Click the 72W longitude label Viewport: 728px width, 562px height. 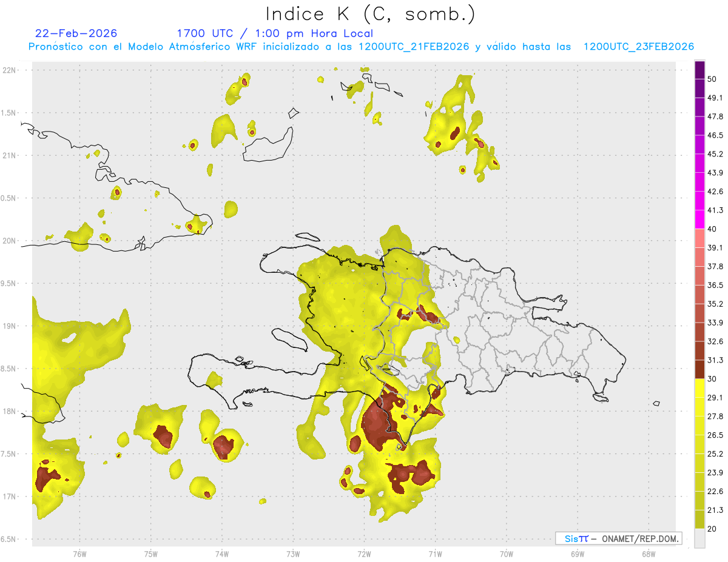coord(364,553)
